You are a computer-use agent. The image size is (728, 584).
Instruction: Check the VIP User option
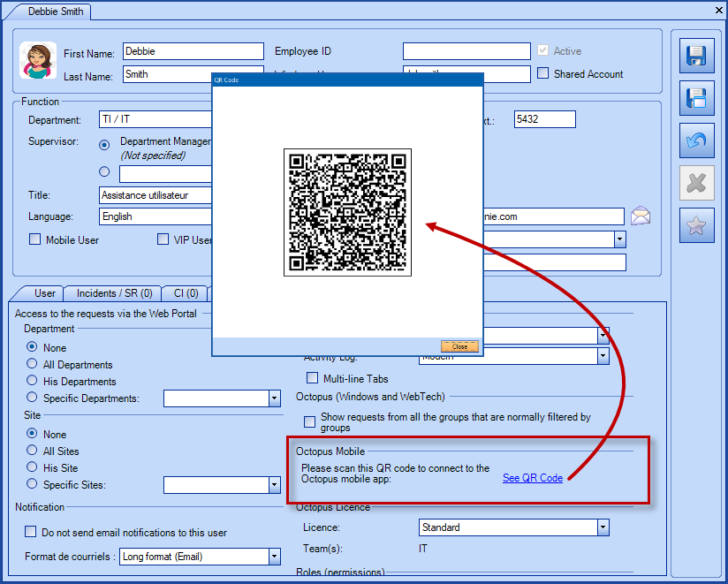[x=163, y=239]
